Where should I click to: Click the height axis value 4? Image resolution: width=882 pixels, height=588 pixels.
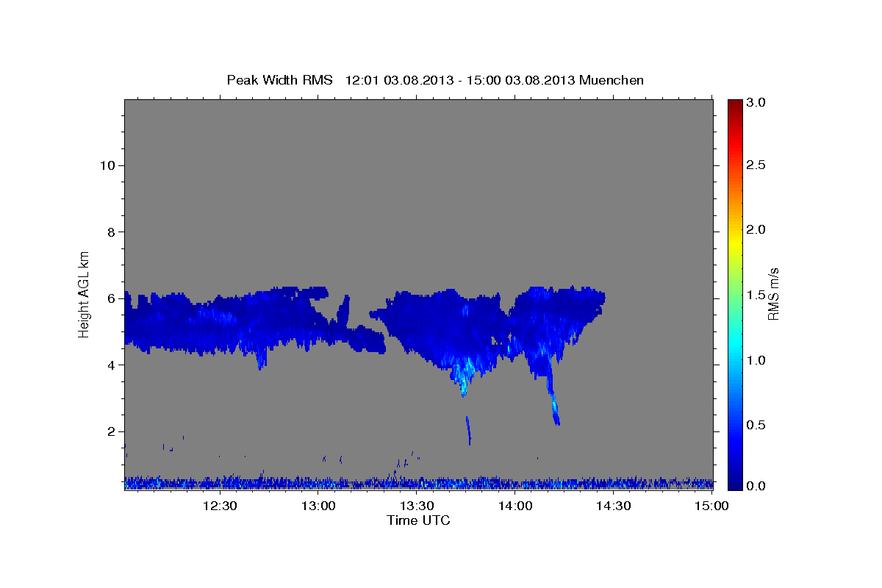click(x=110, y=365)
